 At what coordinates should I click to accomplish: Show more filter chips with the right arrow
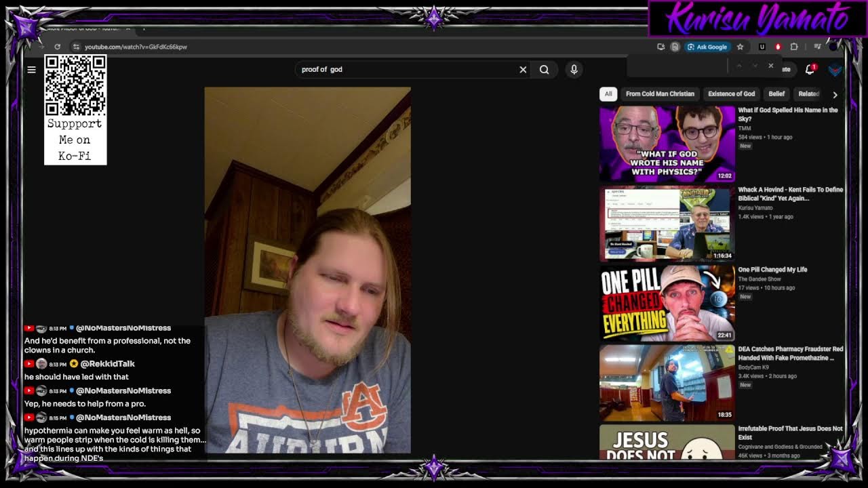click(x=835, y=94)
